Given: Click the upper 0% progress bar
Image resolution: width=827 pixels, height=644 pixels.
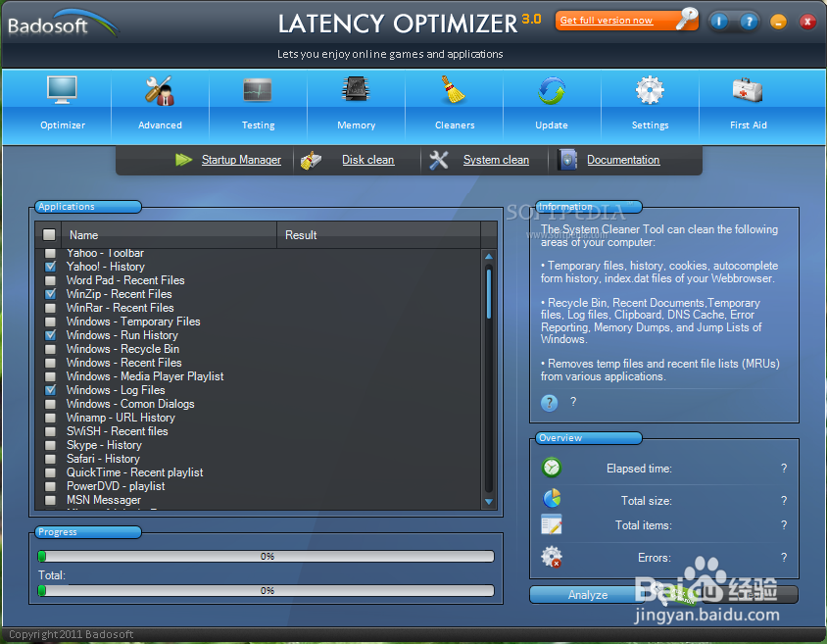Looking at the screenshot, I should pos(267,557).
